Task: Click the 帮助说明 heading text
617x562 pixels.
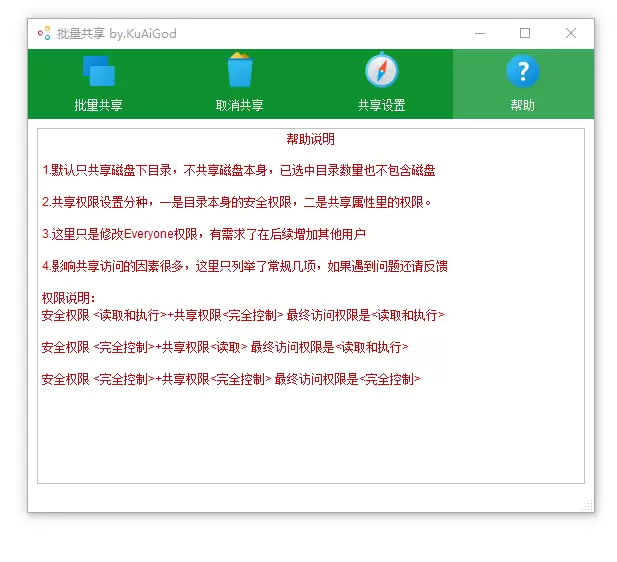Action: [x=310, y=139]
